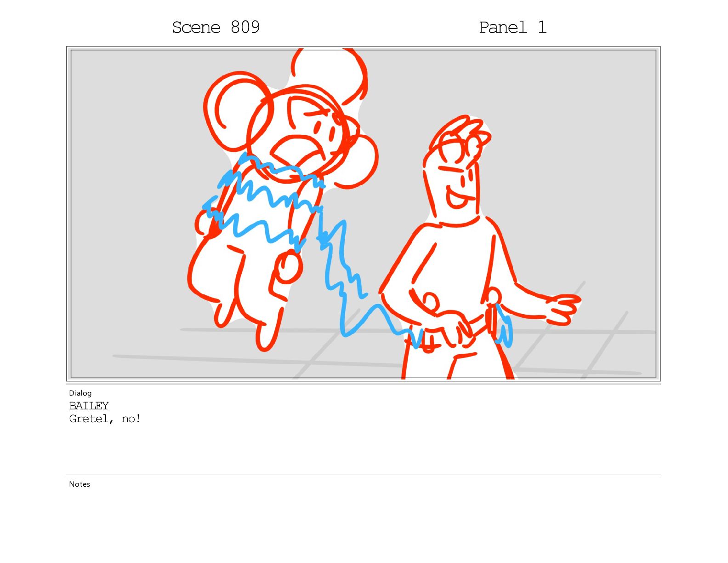This screenshot has width=728, height=563.
Task: Click the 'Dialog' label
Action: point(80,393)
